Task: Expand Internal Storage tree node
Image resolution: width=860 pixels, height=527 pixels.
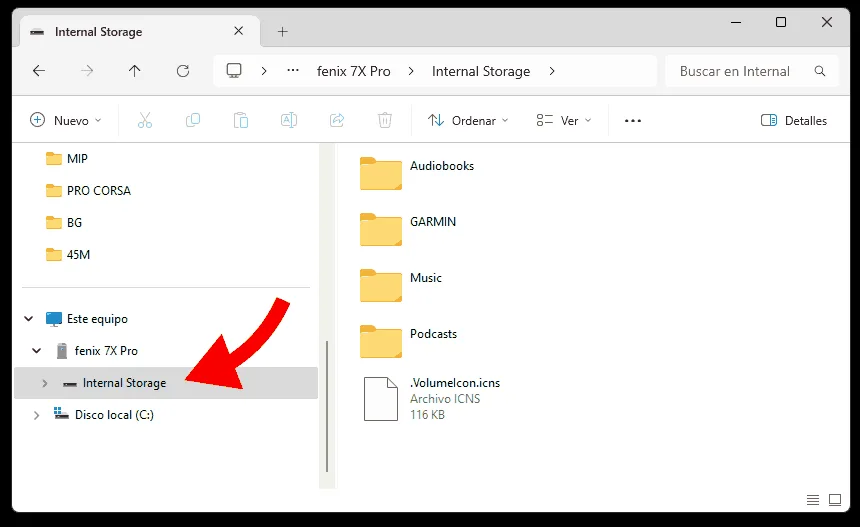Action: (45, 383)
